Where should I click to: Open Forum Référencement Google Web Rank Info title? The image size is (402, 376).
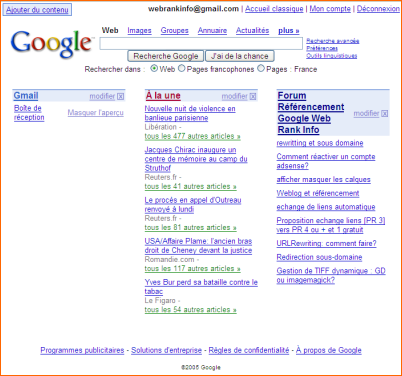point(311,113)
